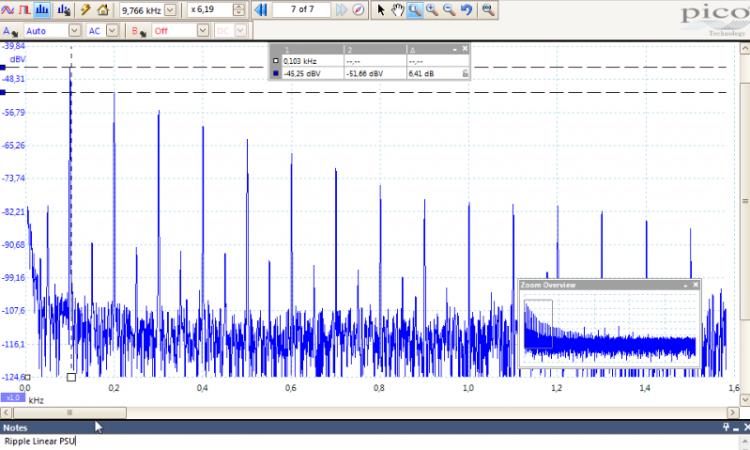Click the Ripple Linear PSU notes text
Image resolution: width=750 pixels, height=450 pixels.
point(40,441)
